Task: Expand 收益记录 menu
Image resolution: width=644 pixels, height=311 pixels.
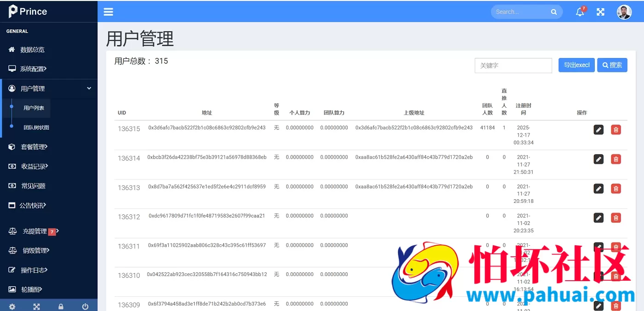Action: click(x=49, y=167)
